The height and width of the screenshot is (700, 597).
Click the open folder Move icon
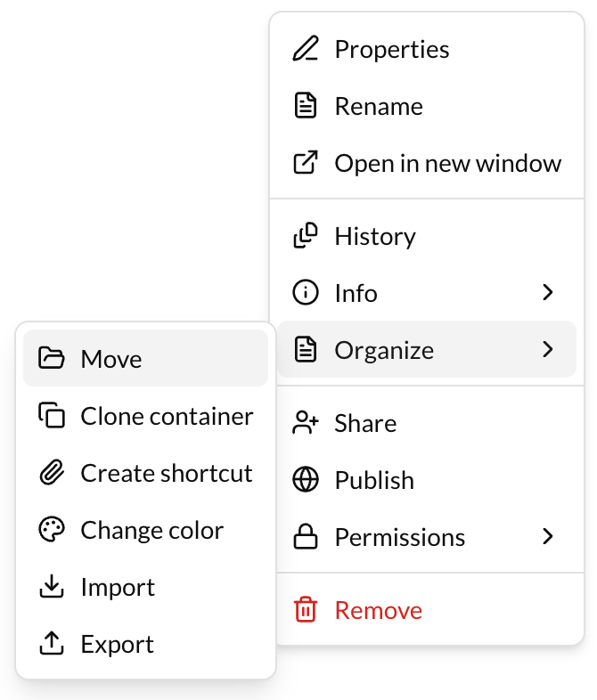coord(52,358)
